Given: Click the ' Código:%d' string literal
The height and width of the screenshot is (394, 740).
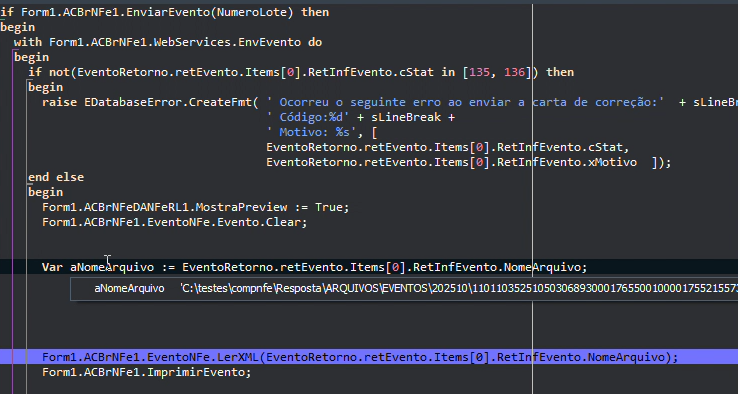Looking at the screenshot, I should 308,117.
